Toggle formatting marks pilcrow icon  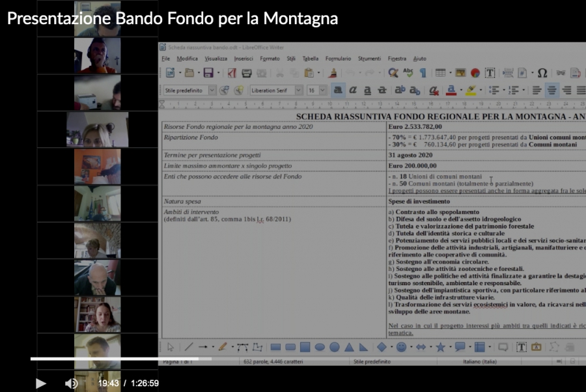423,73
